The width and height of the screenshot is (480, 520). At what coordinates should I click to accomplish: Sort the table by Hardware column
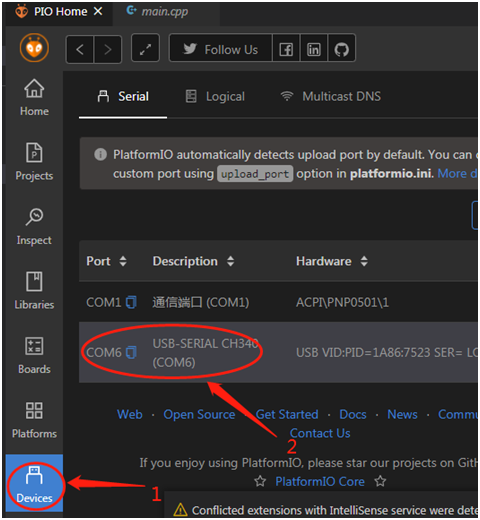[x=332, y=261]
